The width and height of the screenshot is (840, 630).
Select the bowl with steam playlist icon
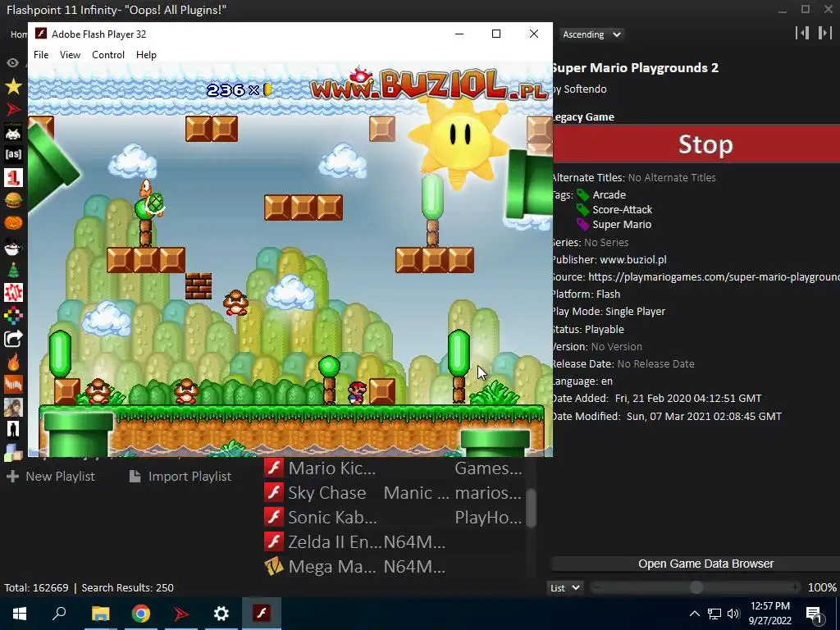(13, 246)
